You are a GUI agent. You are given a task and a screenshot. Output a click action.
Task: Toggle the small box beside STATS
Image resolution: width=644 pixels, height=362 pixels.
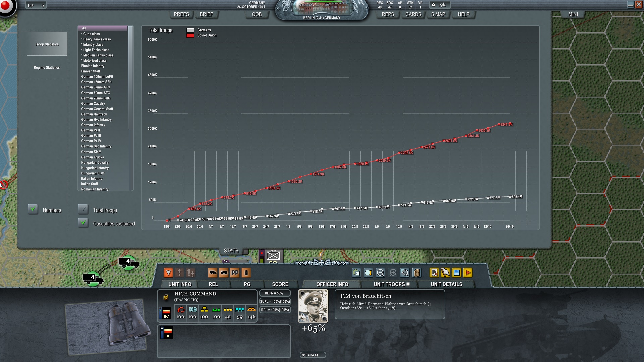(x=246, y=251)
